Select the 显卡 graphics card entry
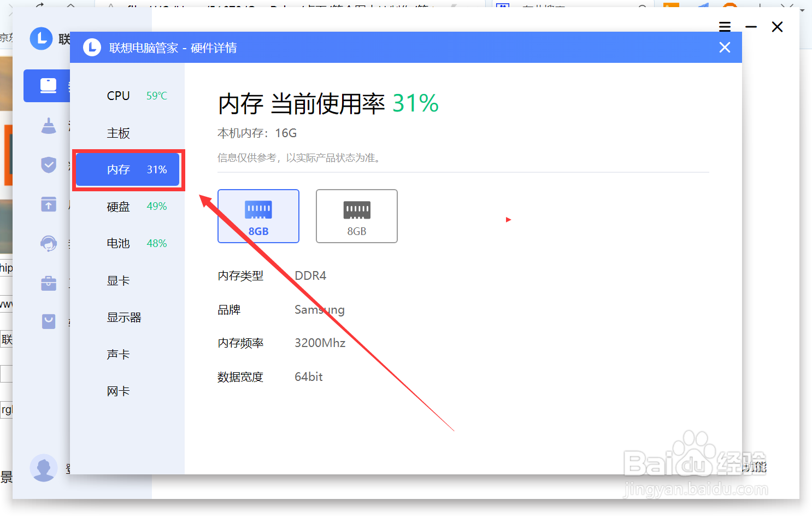This screenshot has width=812, height=517. [118, 280]
